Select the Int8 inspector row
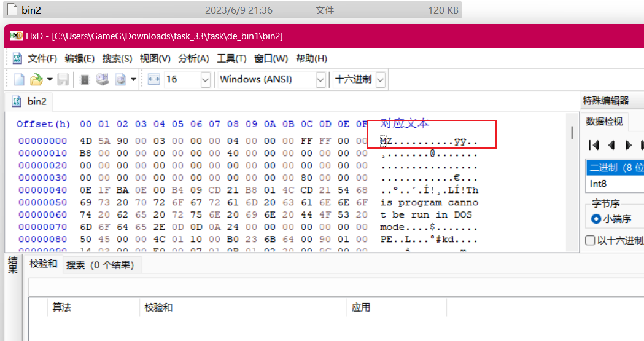The height and width of the screenshot is (341, 644). point(615,184)
